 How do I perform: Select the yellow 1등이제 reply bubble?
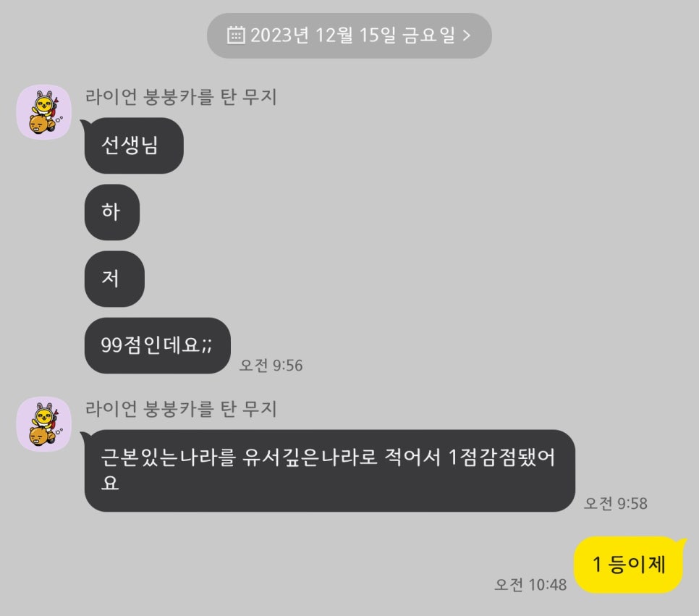click(630, 565)
